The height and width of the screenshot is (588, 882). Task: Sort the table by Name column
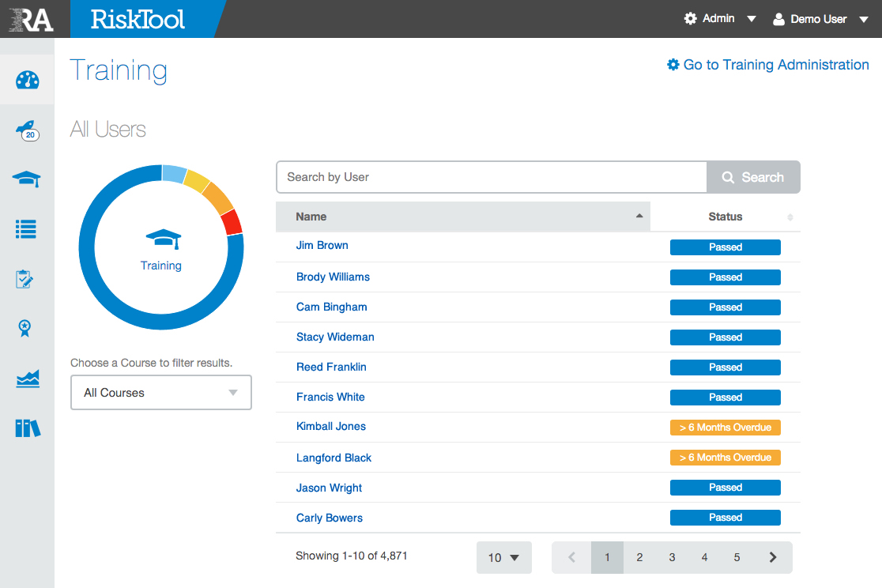(x=462, y=217)
